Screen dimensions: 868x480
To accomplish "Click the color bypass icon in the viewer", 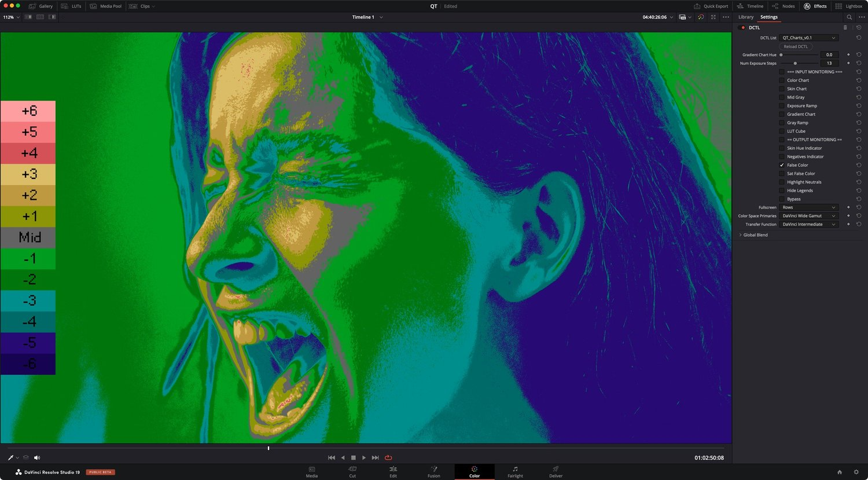I will [x=701, y=17].
